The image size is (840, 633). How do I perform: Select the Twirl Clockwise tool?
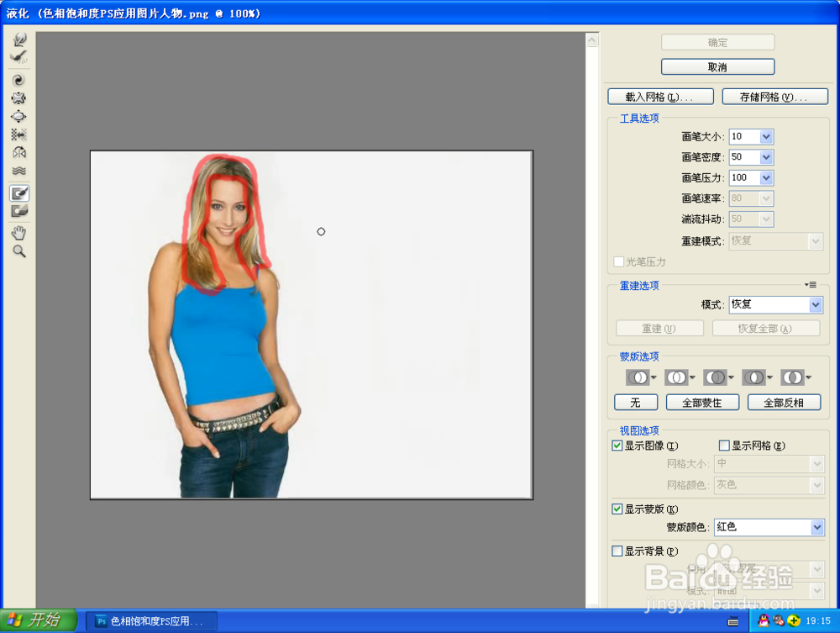[19, 80]
